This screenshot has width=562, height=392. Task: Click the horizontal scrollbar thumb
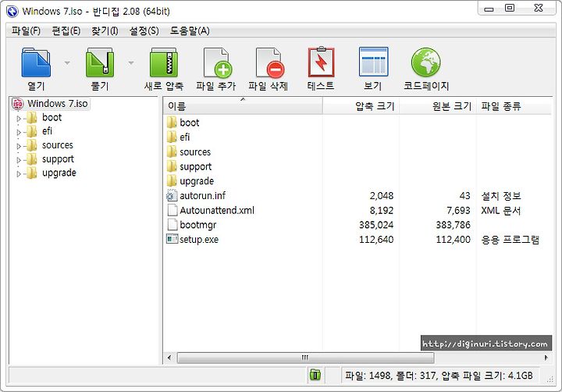[x=305, y=358]
